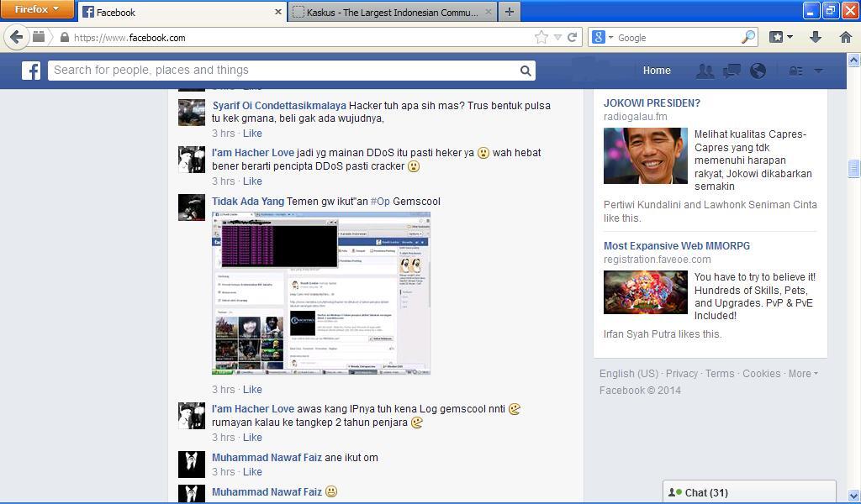Open the friend requests icon
Viewport: 861px width, 504px height.
(705, 71)
